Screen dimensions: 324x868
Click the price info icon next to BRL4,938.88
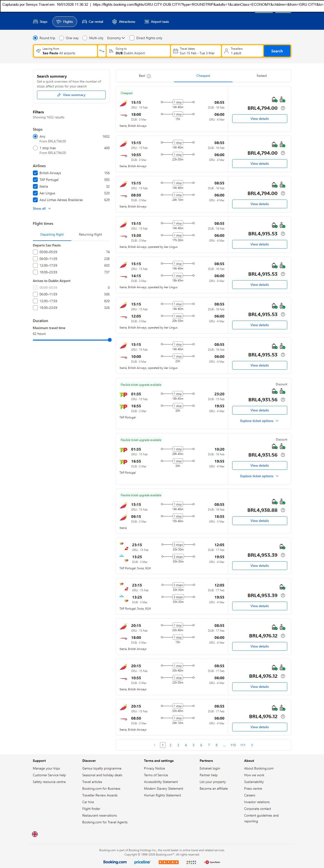pos(283,510)
